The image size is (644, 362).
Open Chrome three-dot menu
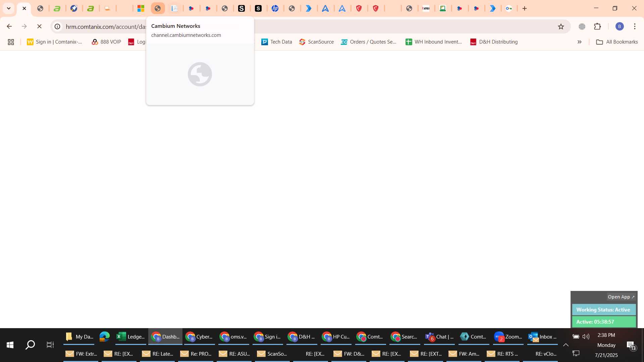tap(635, 26)
